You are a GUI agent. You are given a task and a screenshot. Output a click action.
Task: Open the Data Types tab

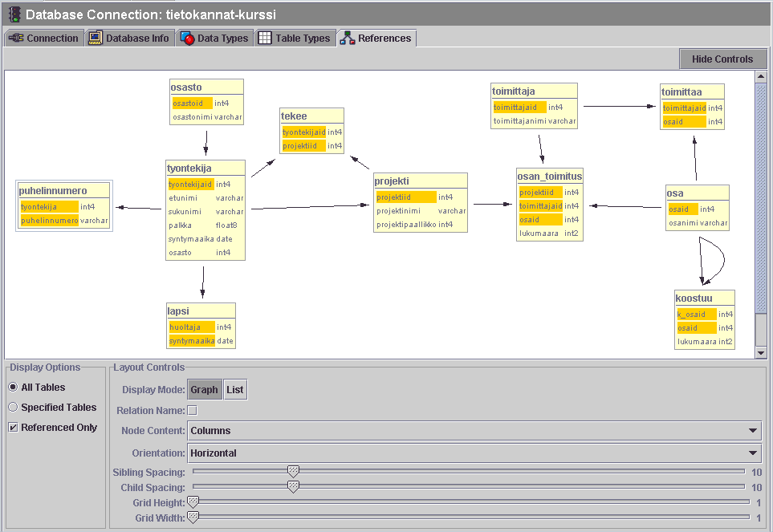coord(215,38)
